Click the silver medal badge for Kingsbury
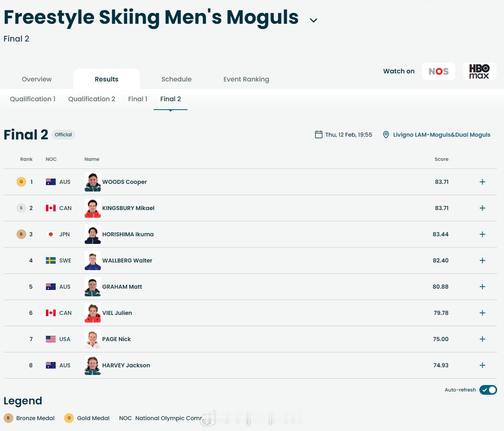This screenshot has width=504, height=431. (x=21, y=208)
